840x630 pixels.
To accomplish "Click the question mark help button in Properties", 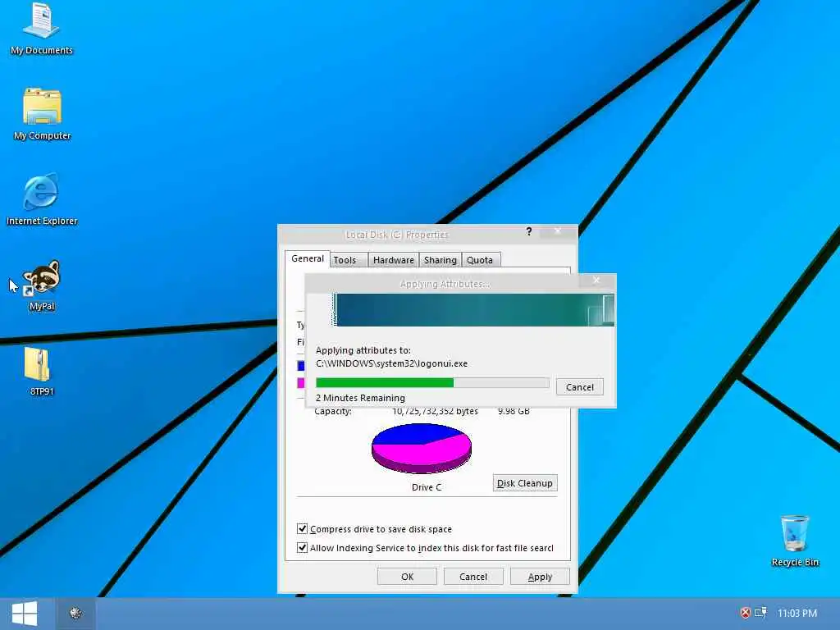I will (x=529, y=231).
